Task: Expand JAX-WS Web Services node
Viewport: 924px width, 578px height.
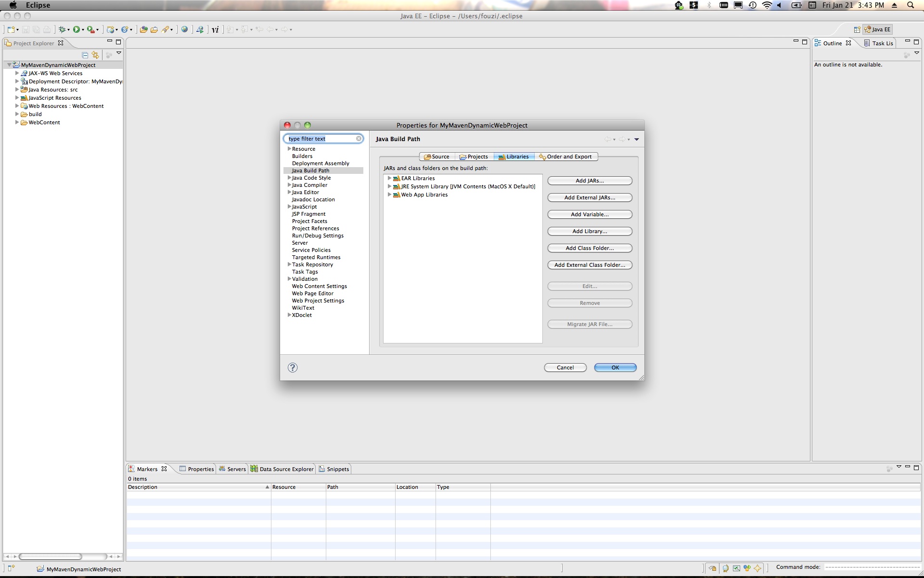Action: coord(17,73)
